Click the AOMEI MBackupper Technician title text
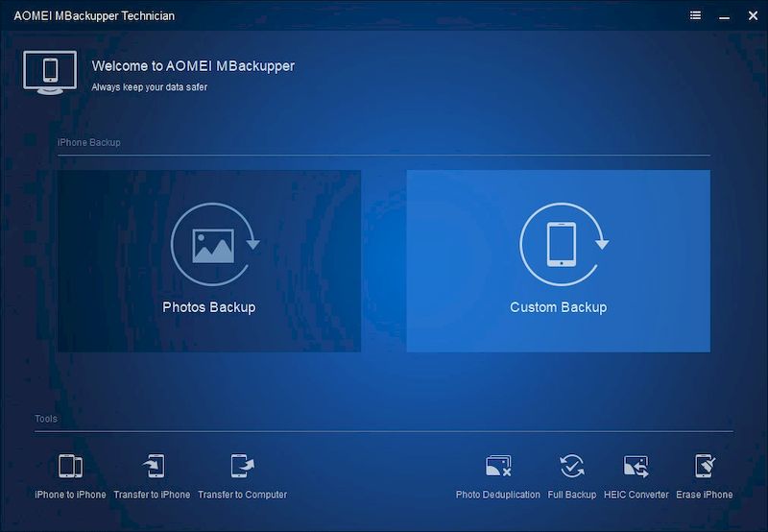 [94, 15]
